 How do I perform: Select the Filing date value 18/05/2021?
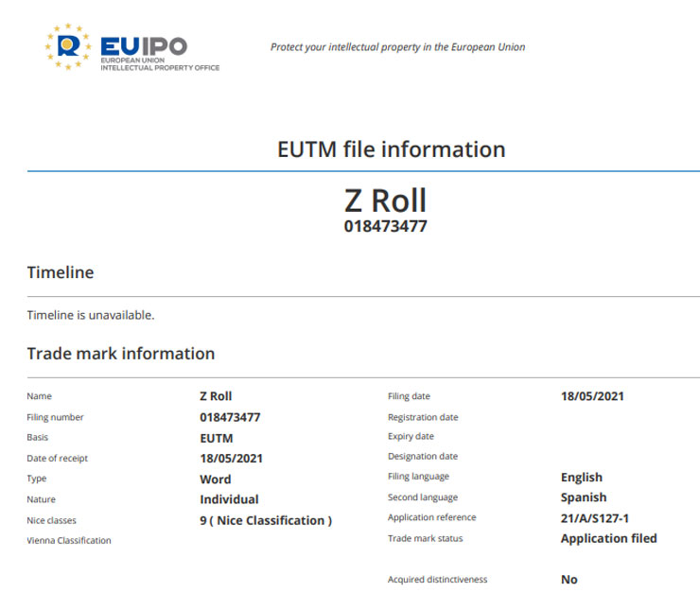[x=592, y=396]
